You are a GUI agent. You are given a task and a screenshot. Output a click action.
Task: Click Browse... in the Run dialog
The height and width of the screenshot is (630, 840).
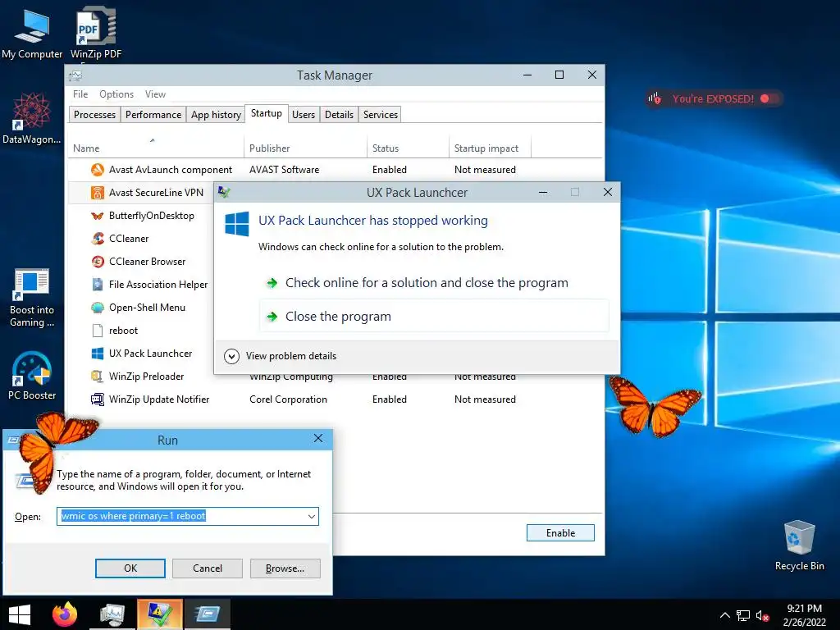(285, 568)
